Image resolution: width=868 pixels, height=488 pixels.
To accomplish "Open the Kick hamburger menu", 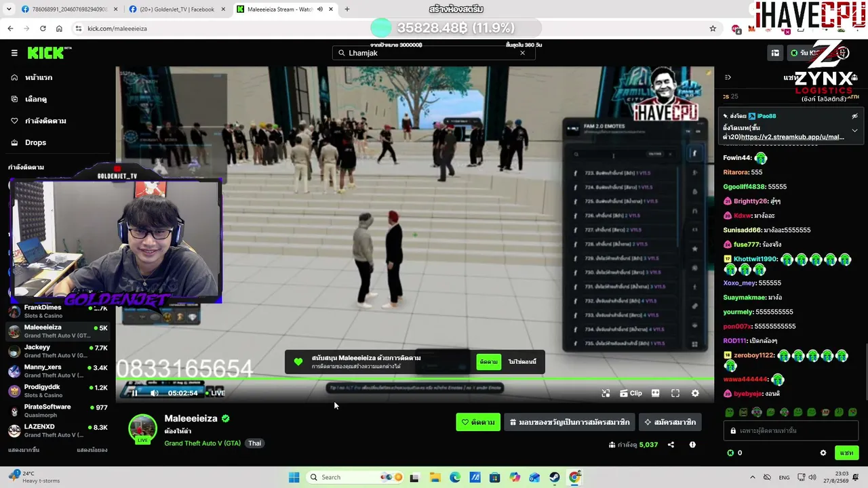I will click(14, 53).
